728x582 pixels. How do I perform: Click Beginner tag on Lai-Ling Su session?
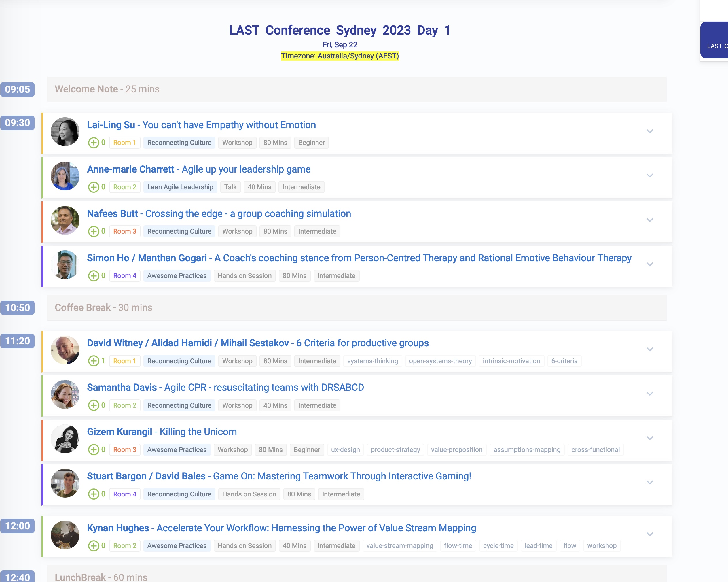[311, 143]
